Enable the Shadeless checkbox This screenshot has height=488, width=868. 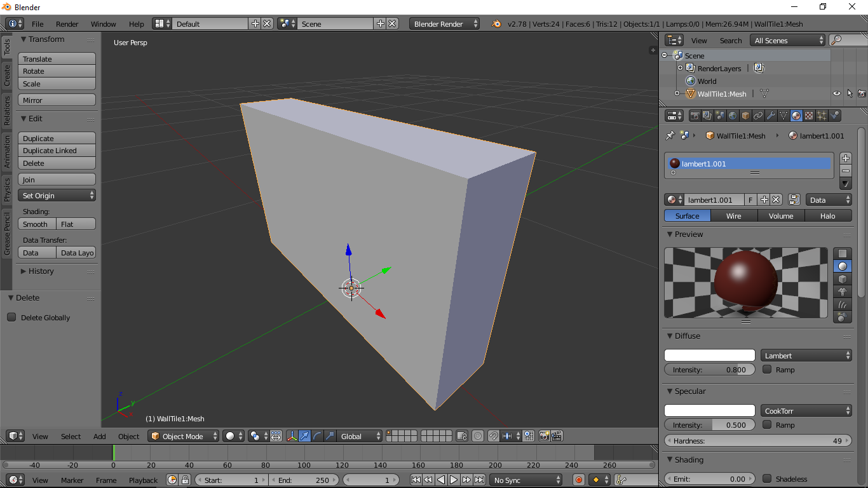pyautogui.click(x=767, y=478)
